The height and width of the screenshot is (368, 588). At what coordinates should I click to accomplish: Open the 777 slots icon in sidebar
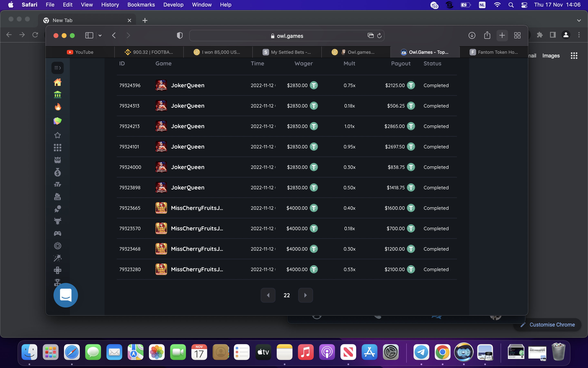click(58, 184)
